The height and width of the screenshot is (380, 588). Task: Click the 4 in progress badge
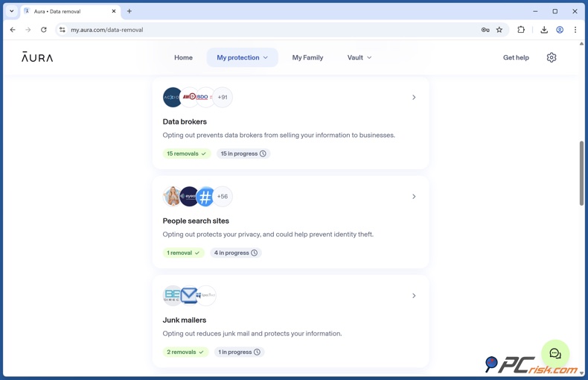click(x=235, y=253)
